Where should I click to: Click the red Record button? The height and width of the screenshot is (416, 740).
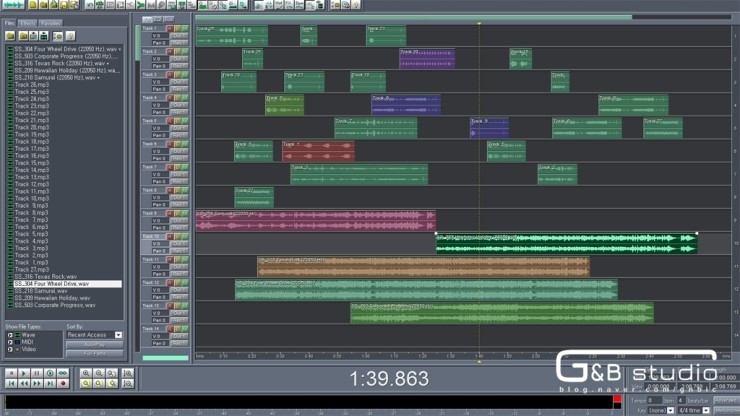click(x=62, y=383)
